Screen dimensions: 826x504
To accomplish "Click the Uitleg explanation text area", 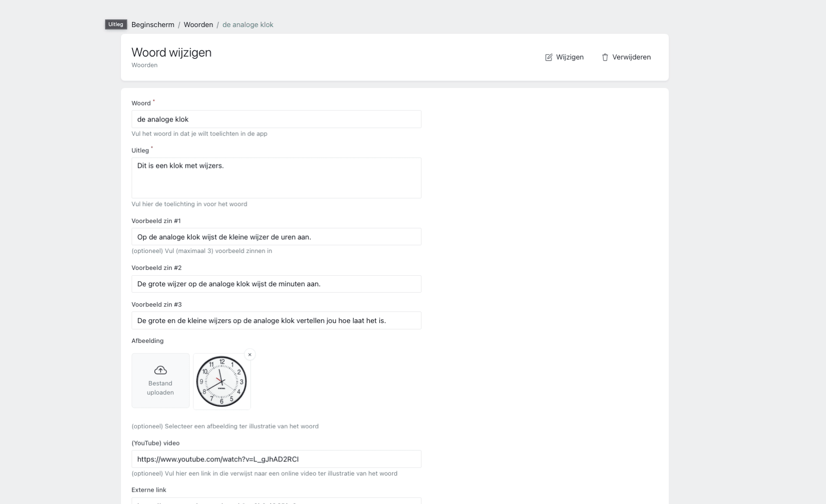I will click(276, 178).
